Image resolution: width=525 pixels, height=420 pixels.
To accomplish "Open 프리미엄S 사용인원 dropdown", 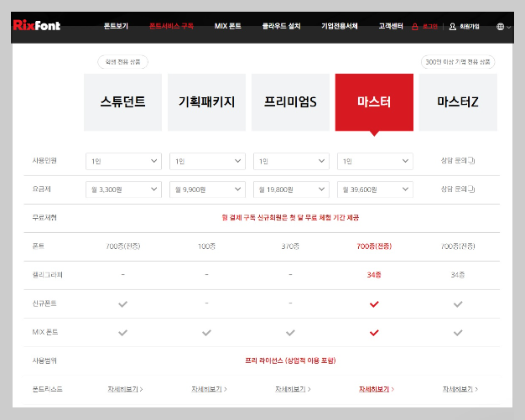I will pyautogui.click(x=291, y=161).
